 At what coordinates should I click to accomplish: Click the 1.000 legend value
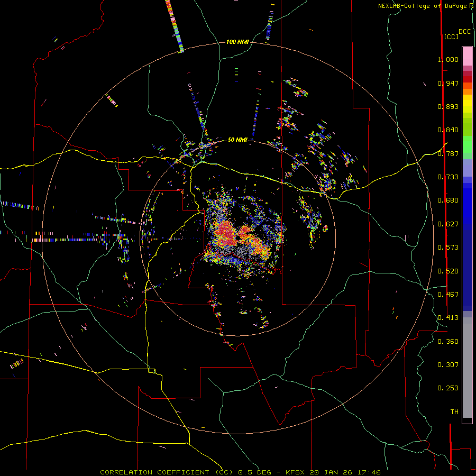448,59
